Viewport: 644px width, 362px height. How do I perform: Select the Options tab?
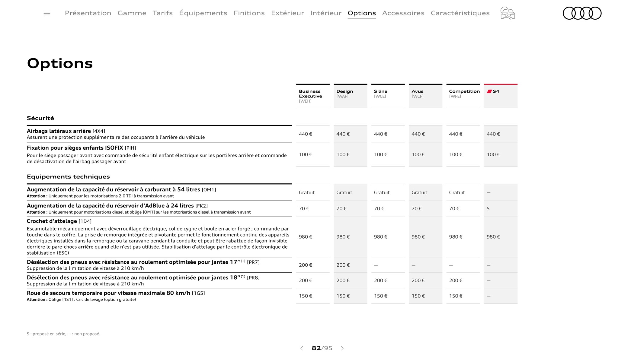point(362,13)
